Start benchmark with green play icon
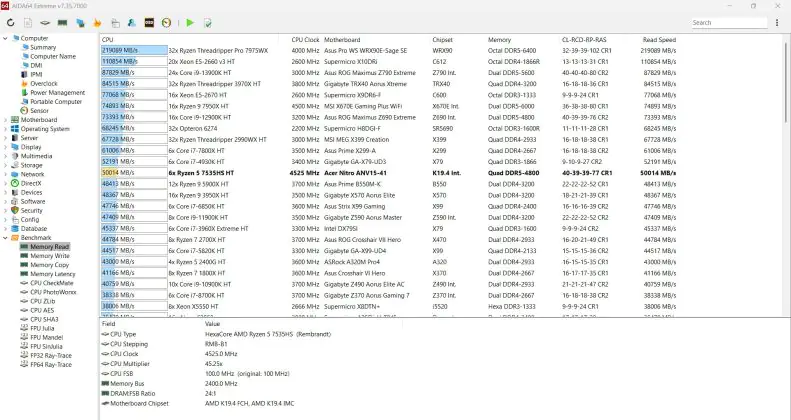The width and height of the screenshot is (791, 420). [x=190, y=23]
